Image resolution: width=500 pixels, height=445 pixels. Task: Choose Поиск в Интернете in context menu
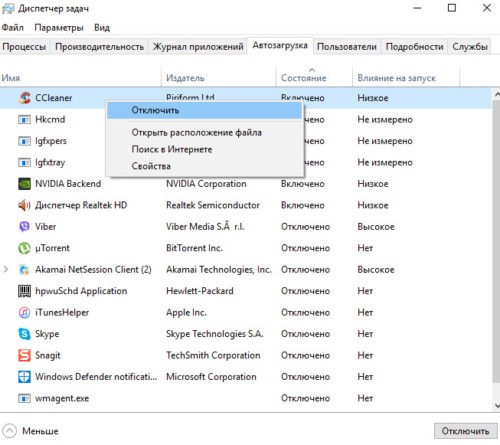coord(204,149)
